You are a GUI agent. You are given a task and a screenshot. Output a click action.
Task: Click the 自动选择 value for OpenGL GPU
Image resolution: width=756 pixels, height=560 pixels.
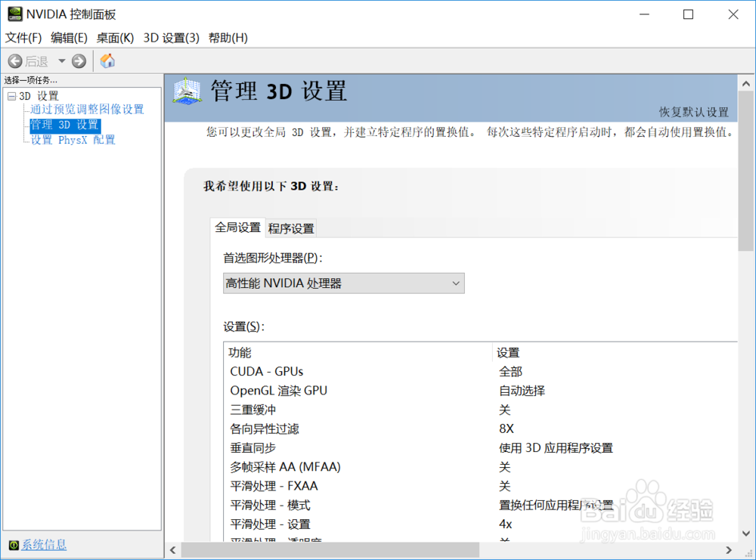[522, 391]
